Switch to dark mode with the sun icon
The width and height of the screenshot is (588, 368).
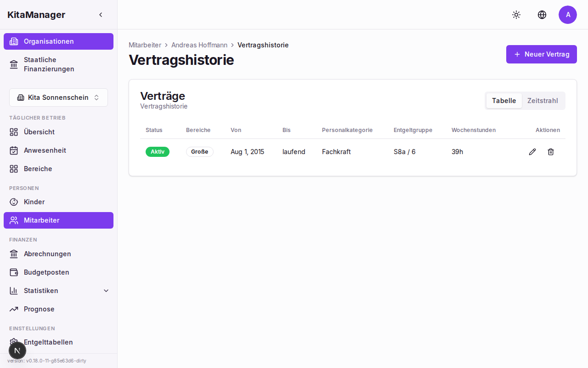tap(516, 15)
